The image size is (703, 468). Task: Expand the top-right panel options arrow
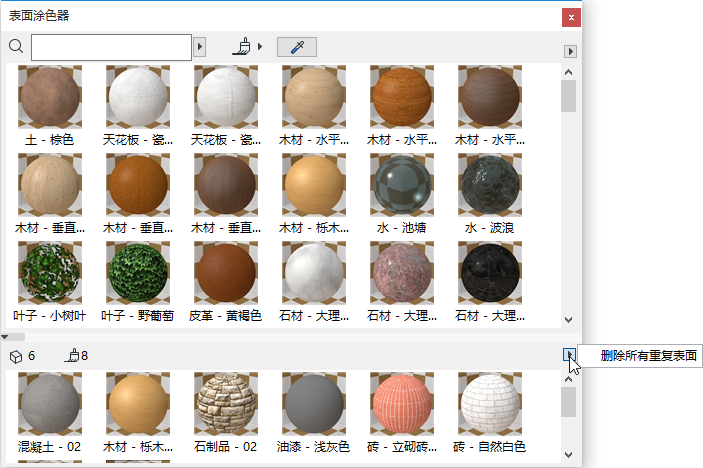click(569, 51)
